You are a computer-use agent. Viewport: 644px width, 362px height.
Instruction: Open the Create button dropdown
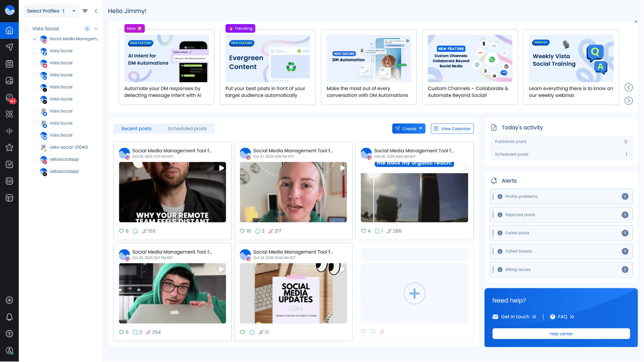[x=409, y=129]
